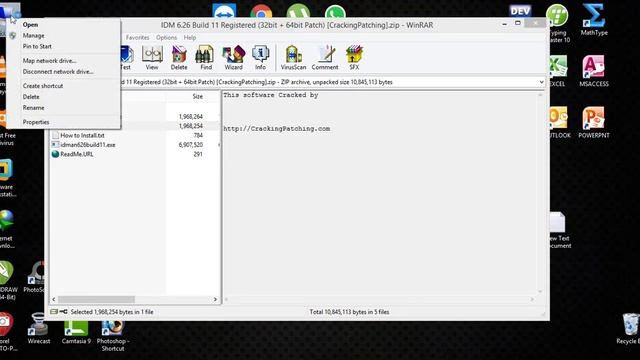This screenshot has height=360, width=640.
Task: Click the SFX toolbar icon
Action: tap(354, 58)
